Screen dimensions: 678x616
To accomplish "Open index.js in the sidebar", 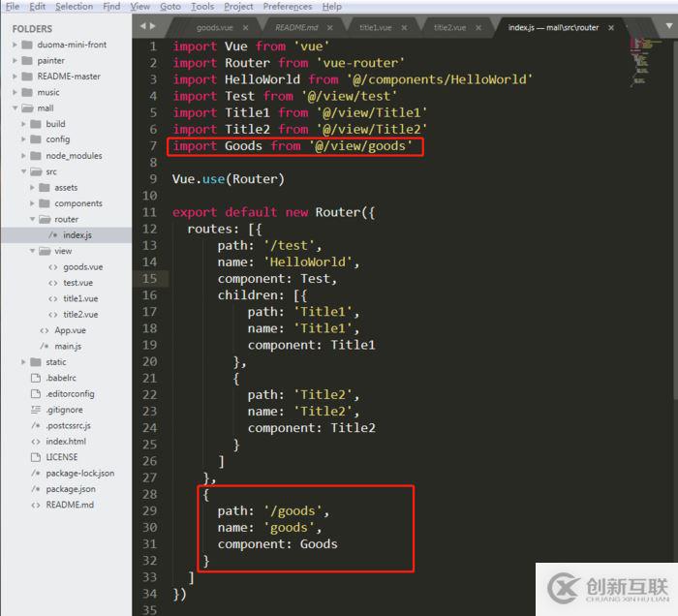I will point(77,235).
